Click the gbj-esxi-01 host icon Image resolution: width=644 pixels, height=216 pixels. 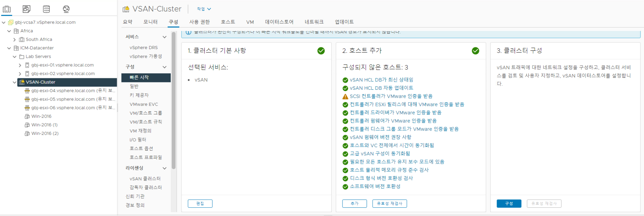click(x=27, y=65)
